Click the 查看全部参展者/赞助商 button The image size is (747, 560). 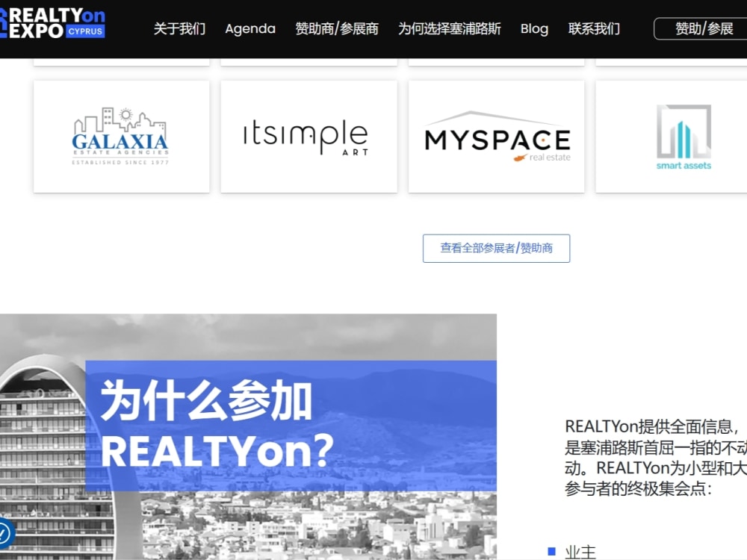point(497,248)
